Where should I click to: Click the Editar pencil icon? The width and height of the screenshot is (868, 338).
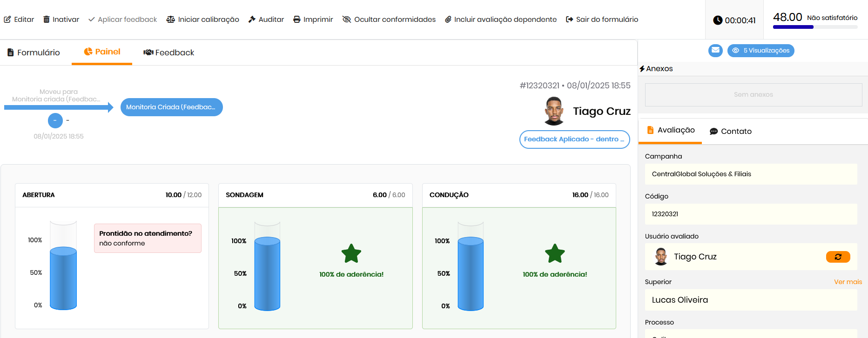tap(7, 20)
